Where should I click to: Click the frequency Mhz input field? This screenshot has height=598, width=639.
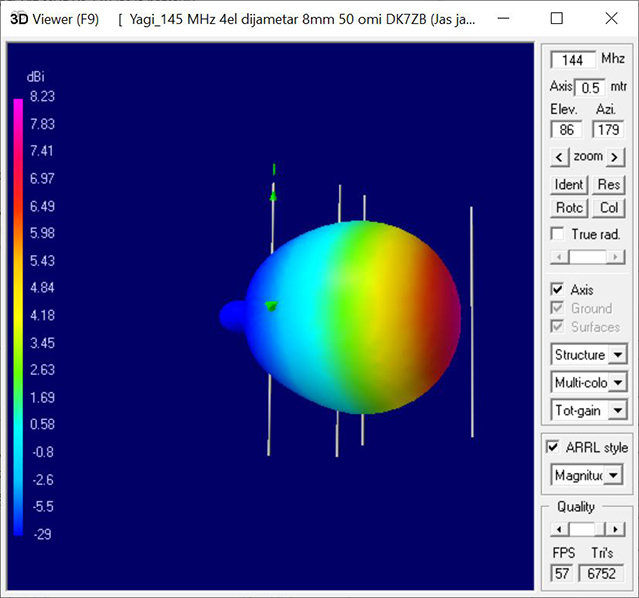(x=573, y=60)
